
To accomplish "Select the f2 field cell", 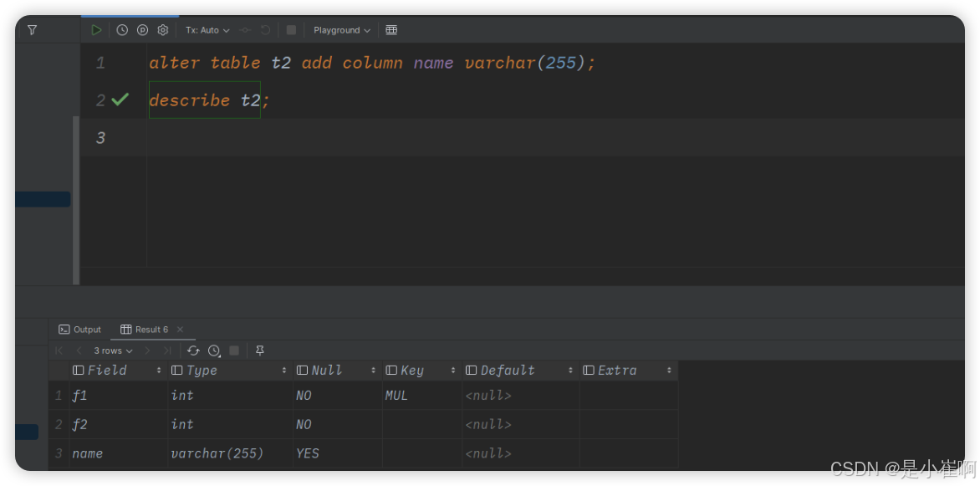I will [118, 425].
